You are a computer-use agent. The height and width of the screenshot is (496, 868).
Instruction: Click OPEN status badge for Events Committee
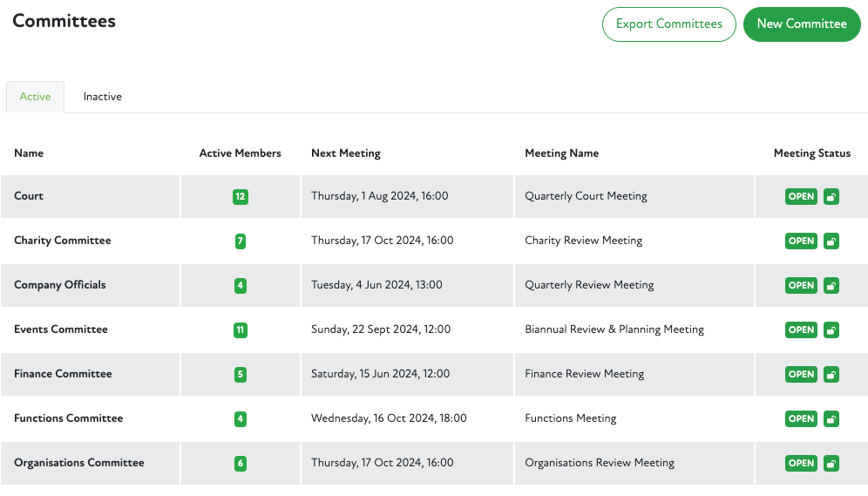[x=801, y=330]
